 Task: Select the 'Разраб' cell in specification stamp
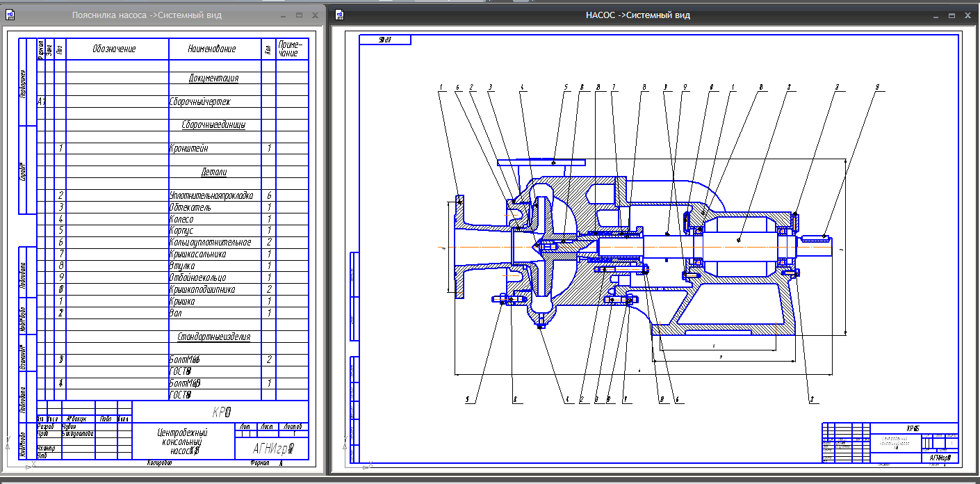point(45,426)
